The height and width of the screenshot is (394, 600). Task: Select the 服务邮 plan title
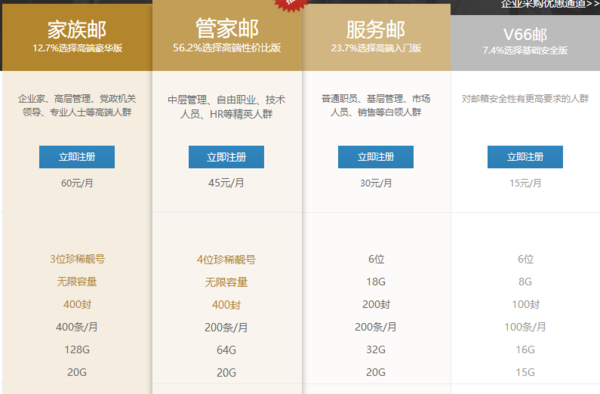click(x=376, y=30)
